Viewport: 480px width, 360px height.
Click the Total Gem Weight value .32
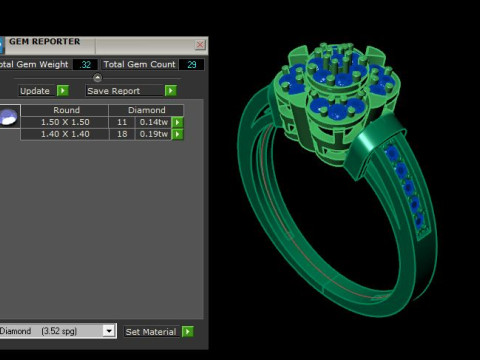pos(85,65)
